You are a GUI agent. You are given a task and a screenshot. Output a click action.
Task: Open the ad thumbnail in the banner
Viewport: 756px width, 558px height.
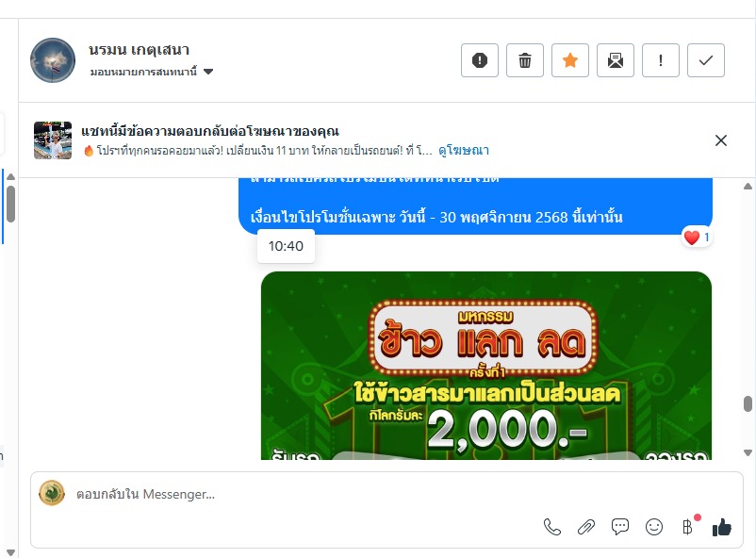[53, 140]
